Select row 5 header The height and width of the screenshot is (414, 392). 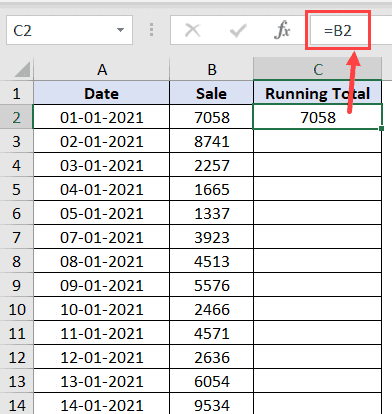click(x=16, y=189)
